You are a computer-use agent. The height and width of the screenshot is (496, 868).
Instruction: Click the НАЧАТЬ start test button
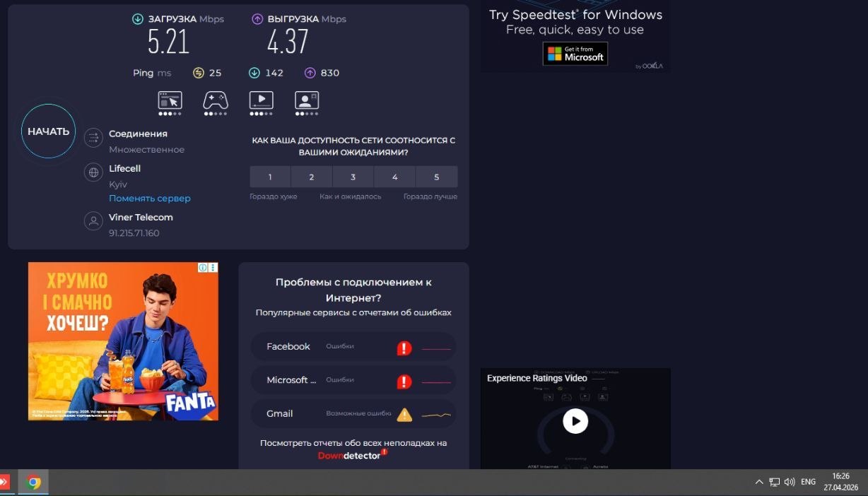[x=48, y=131]
